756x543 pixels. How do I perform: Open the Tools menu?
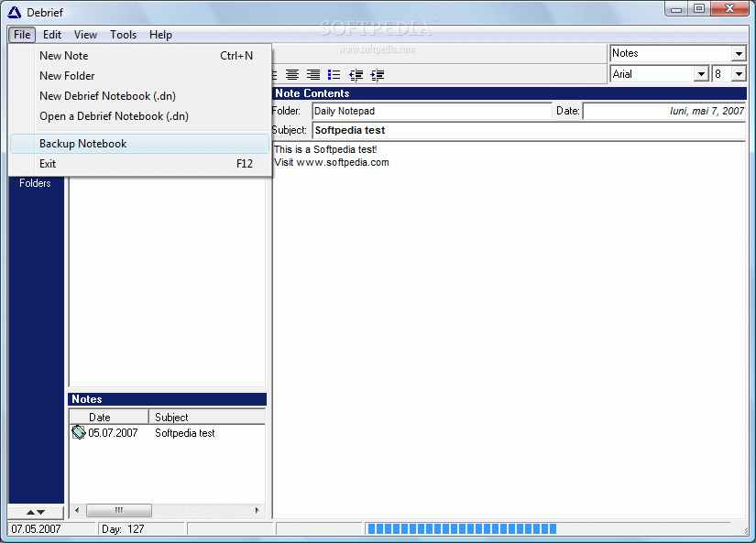coord(123,35)
